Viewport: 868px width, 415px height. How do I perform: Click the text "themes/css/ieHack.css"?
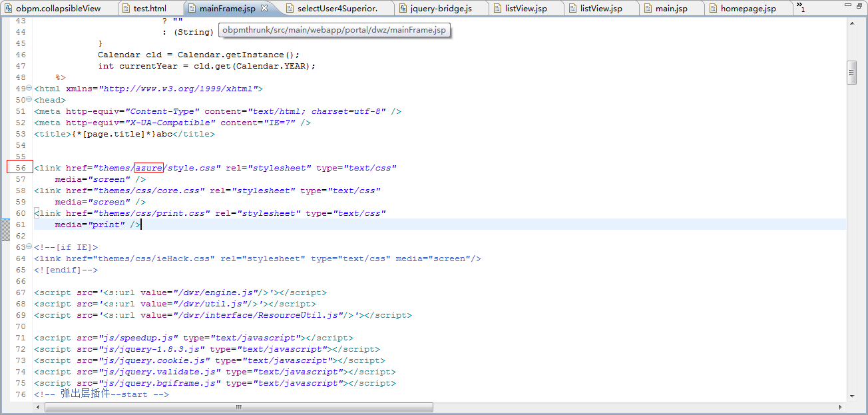(x=157, y=258)
